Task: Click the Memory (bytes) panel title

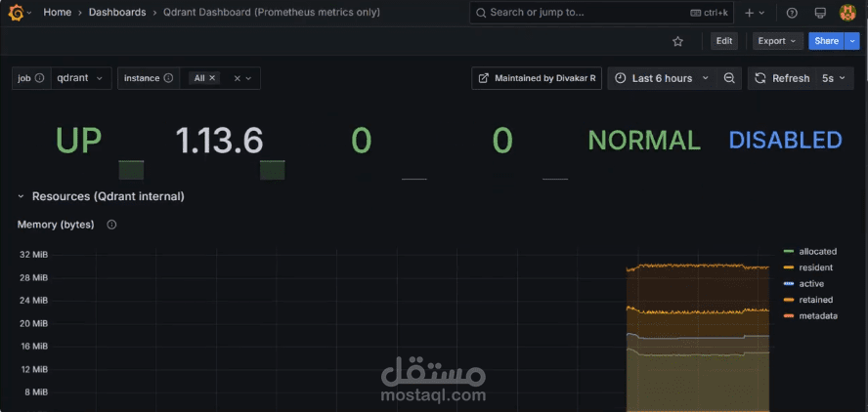Action: click(x=56, y=225)
